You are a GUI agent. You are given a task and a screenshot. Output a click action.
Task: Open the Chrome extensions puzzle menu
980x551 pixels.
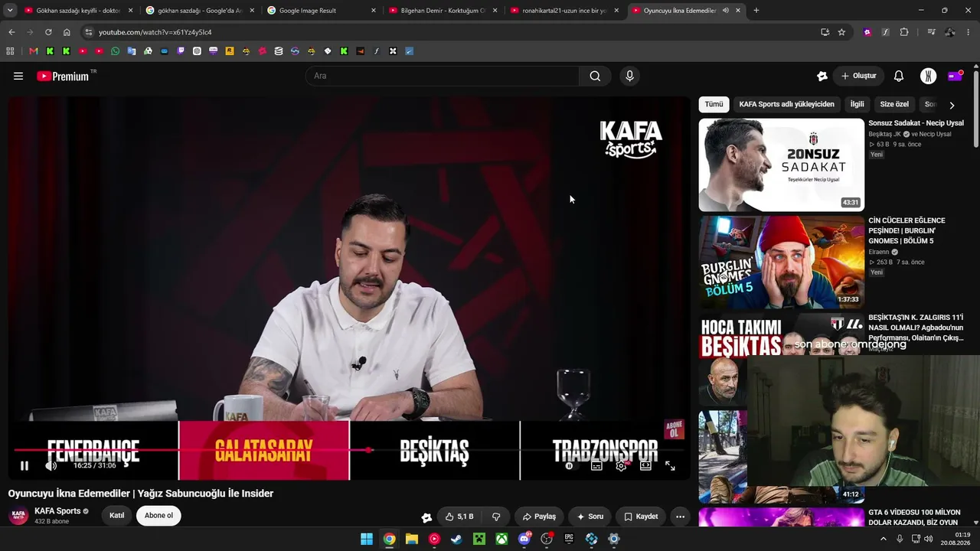(904, 32)
